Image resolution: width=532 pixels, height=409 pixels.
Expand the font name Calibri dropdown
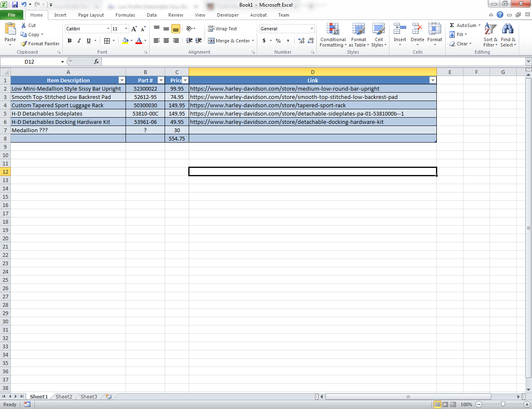[x=108, y=29]
